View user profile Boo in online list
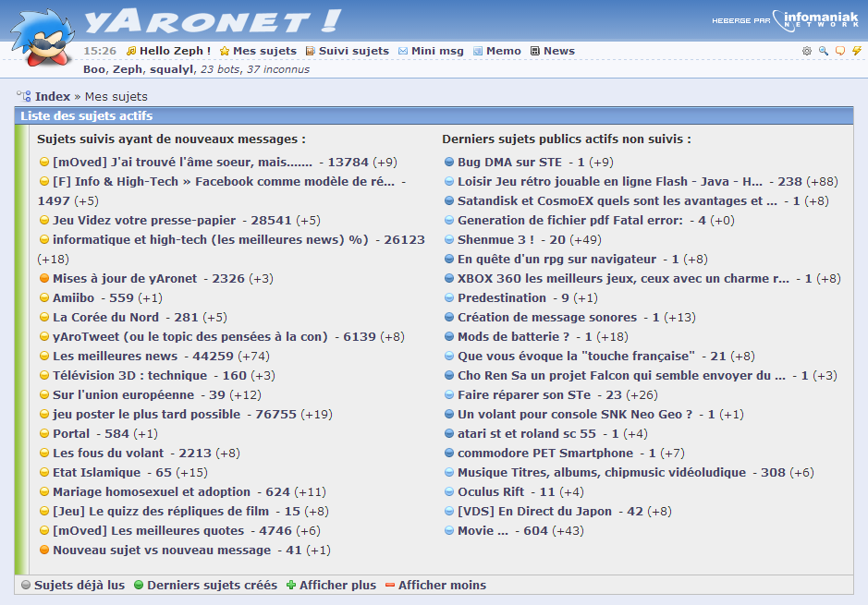 (x=93, y=69)
